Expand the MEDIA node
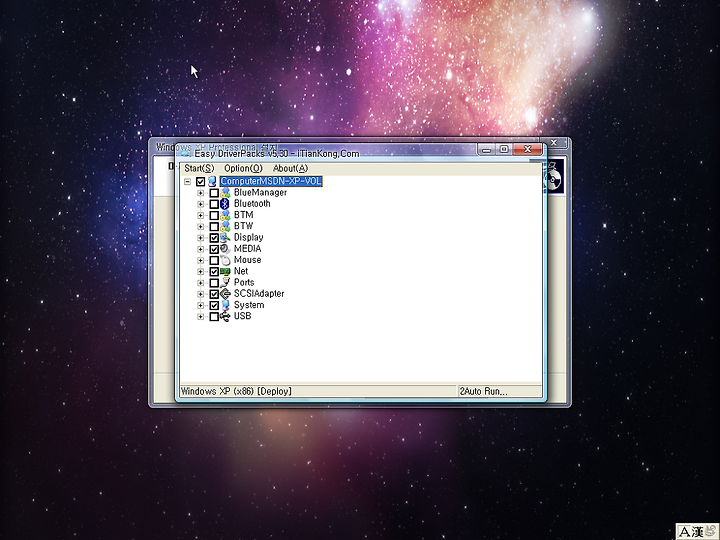720x540 pixels. pos(201,249)
